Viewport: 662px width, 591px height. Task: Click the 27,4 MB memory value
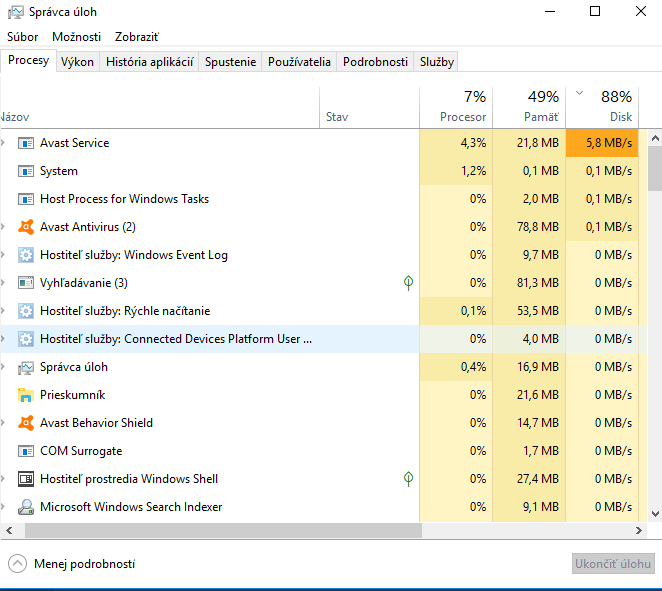coord(537,479)
